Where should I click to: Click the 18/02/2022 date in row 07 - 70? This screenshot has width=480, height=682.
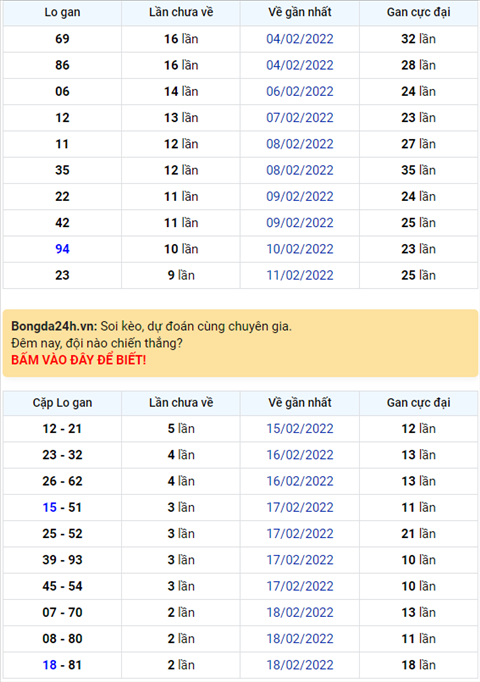300,612
